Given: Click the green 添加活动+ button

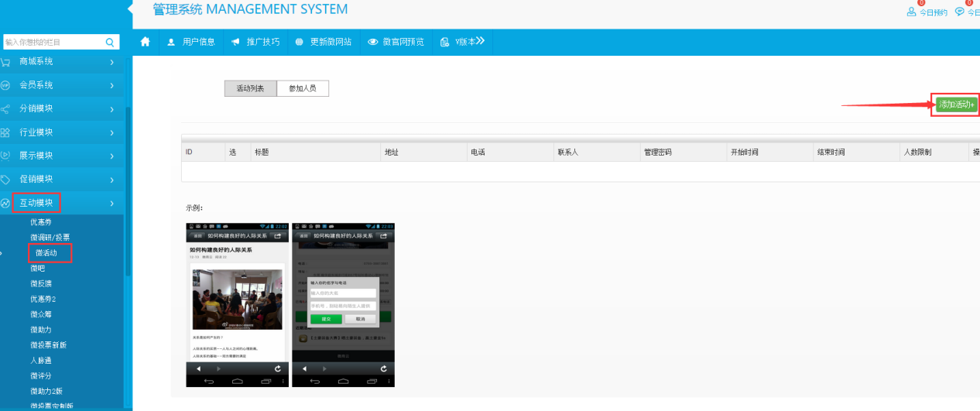Looking at the screenshot, I should [x=956, y=104].
